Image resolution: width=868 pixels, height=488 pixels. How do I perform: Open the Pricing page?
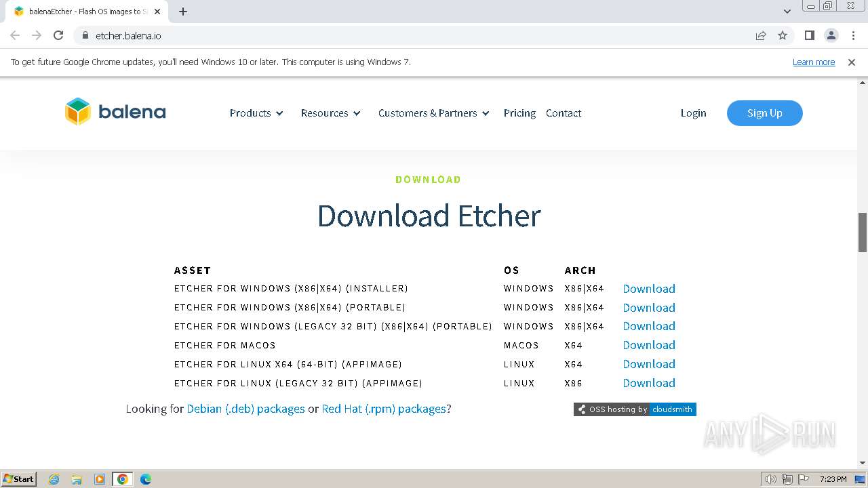click(519, 113)
